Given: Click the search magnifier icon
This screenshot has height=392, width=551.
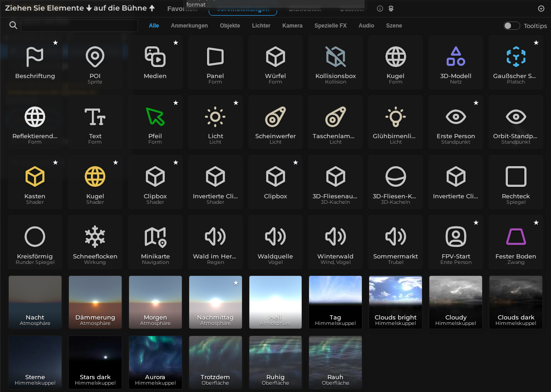Looking at the screenshot, I should pyautogui.click(x=13, y=25).
